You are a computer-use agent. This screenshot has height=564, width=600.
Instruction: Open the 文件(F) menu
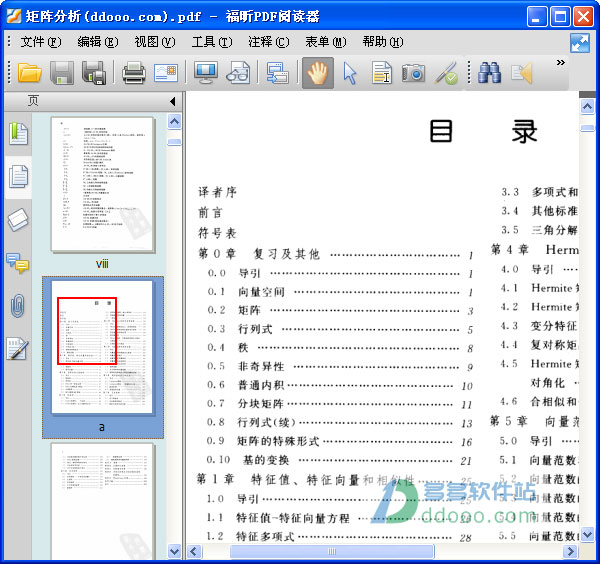pyautogui.click(x=41, y=42)
